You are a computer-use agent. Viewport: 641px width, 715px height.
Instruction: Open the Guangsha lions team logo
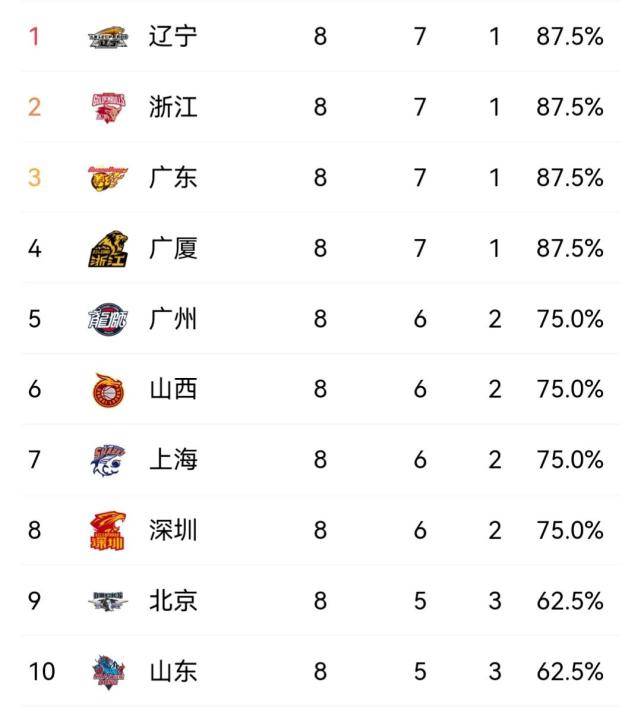108,249
